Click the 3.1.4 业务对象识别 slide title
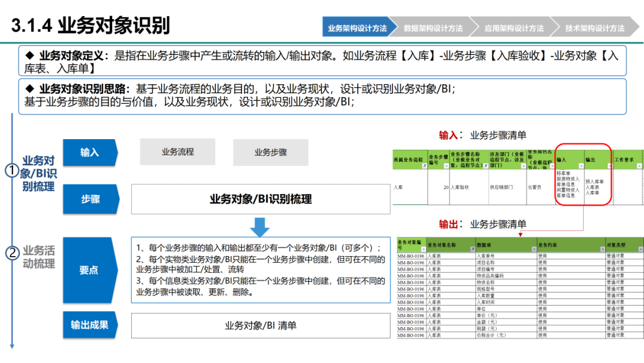The height and width of the screenshot is (363, 644). pos(91,26)
